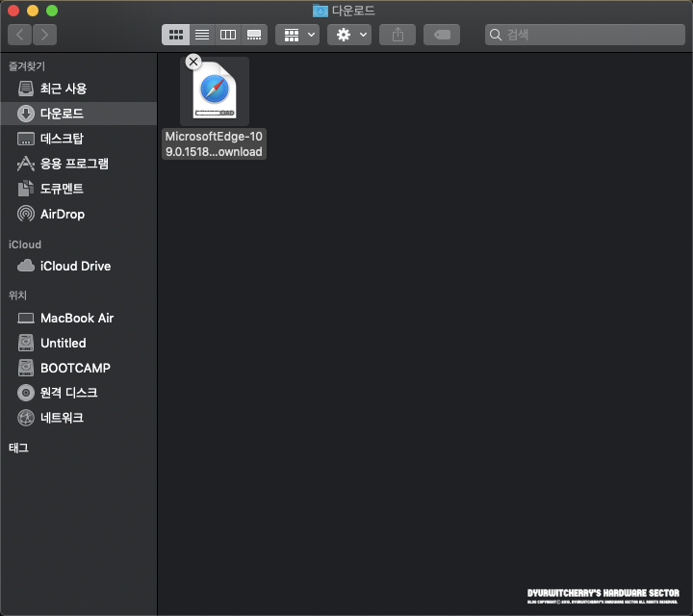
Task: Click the iCloud section header
Action: click(25, 244)
